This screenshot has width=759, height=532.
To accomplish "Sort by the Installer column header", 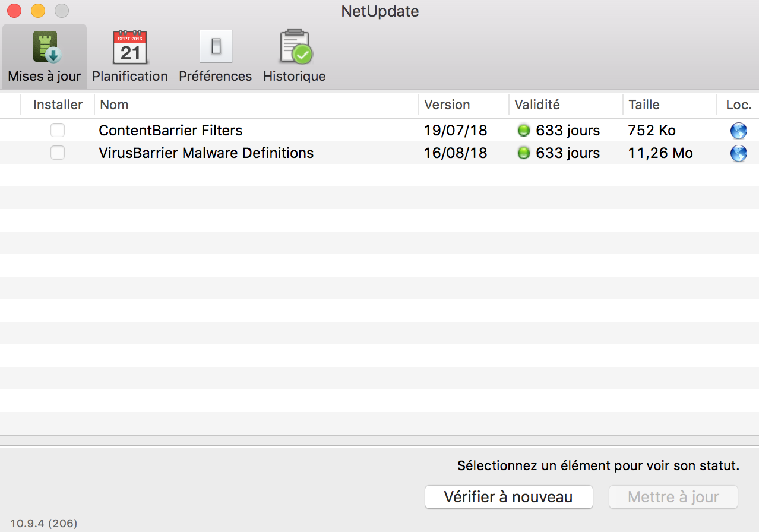I will pos(58,104).
